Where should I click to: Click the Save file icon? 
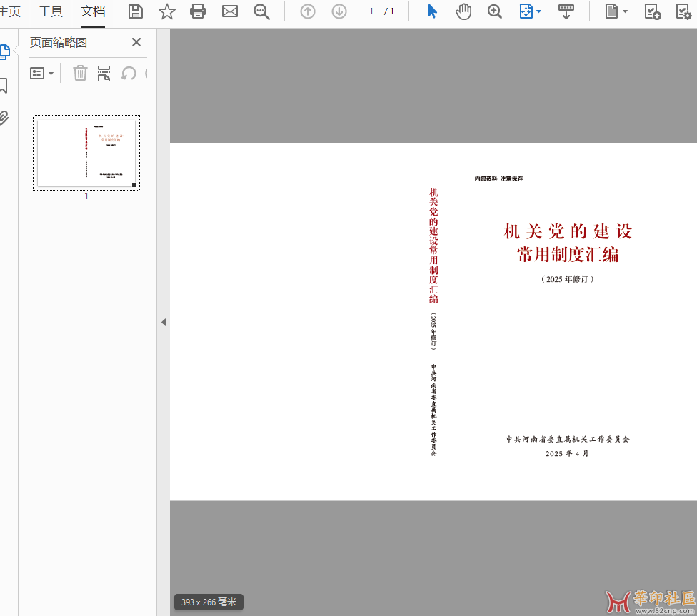[135, 11]
